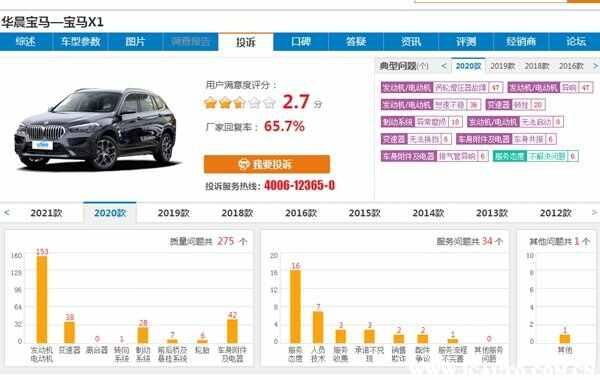Go to the 资讯 news tab
The image size is (600, 380).
point(411,42)
